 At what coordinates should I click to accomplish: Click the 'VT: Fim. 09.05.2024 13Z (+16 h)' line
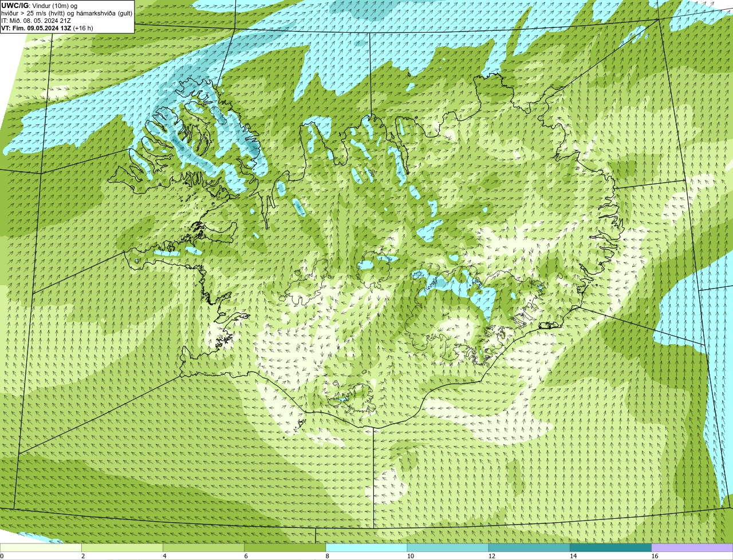(47, 28)
